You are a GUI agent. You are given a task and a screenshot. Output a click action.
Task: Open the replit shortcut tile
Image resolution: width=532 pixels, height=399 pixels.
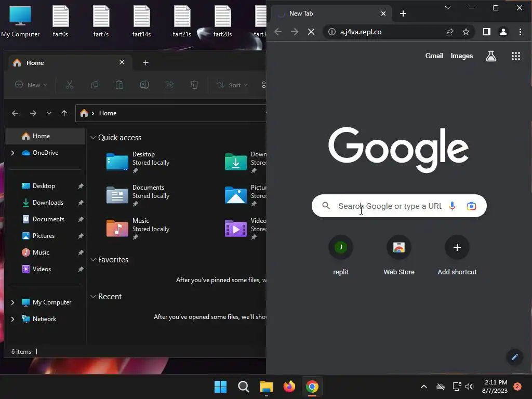(341, 256)
